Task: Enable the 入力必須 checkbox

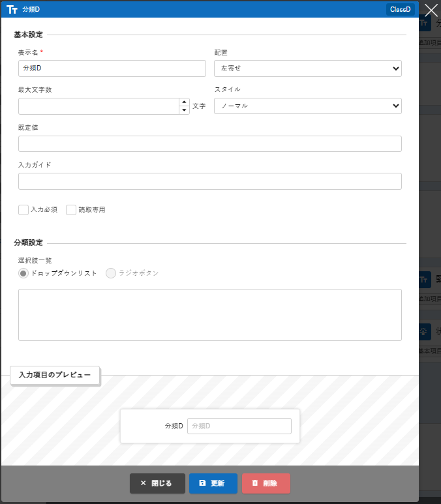Action: [x=23, y=210]
